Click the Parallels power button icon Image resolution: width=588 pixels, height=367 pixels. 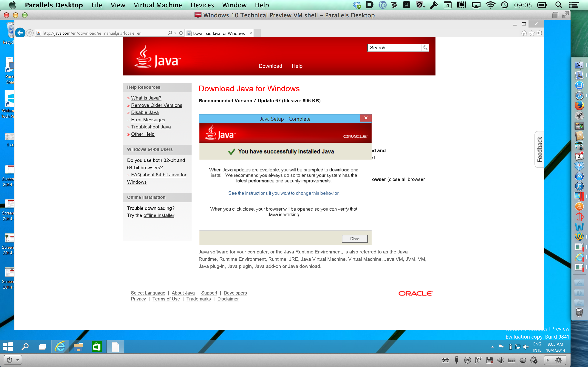tap(10, 360)
